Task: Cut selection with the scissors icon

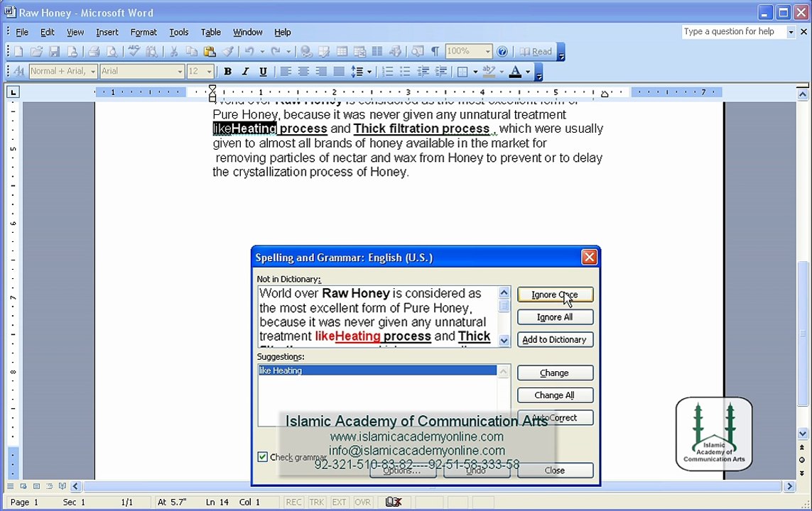Action: [174, 51]
